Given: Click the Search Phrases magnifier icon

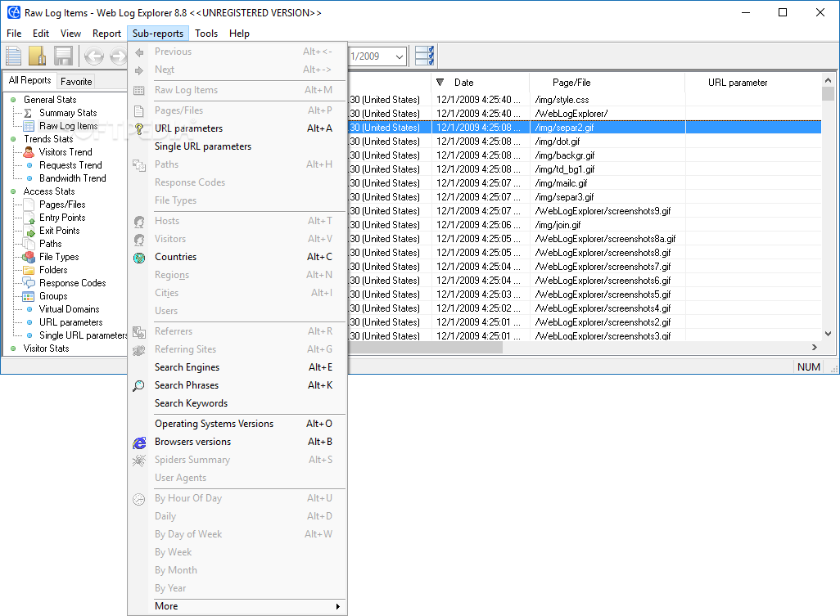Looking at the screenshot, I should pos(138,385).
